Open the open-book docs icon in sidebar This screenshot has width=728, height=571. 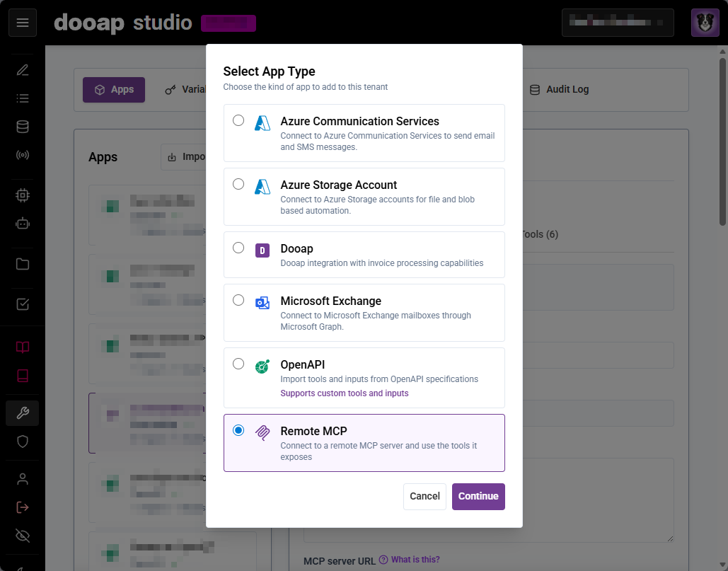[x=23, y=347]
